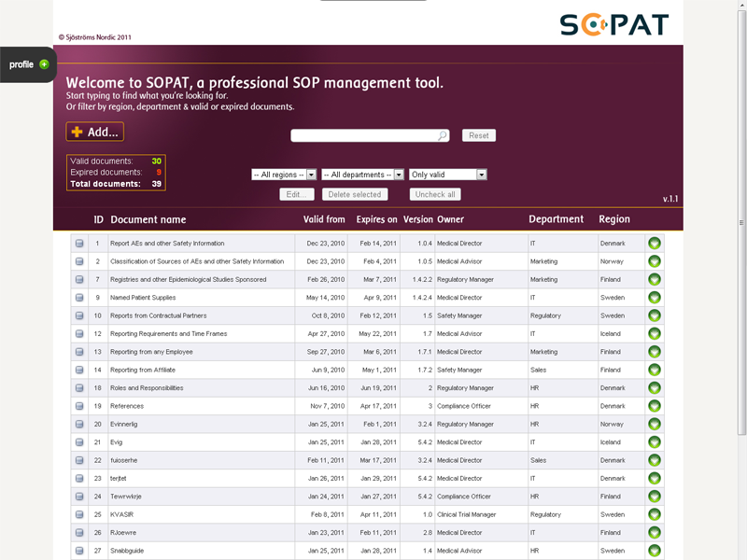Click 'Registries and other Epidemiological Studies Sponsored'
The height and width of the screenshot is (560, 747).
[189, 279]
